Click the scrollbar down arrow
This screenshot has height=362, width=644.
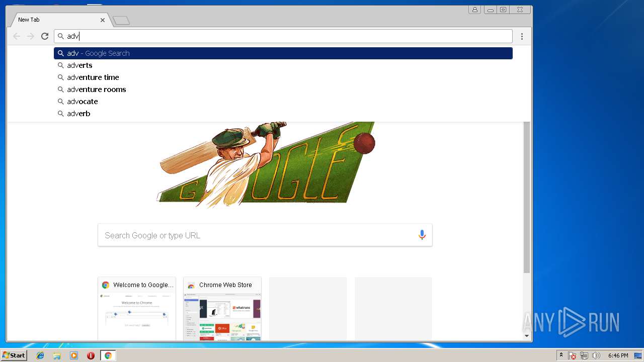527,336
